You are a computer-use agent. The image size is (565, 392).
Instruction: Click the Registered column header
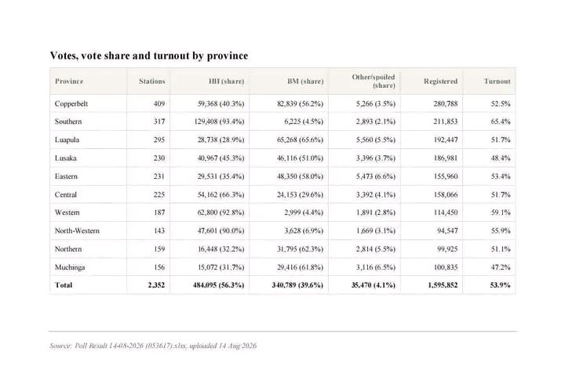[x=440, y=82]
